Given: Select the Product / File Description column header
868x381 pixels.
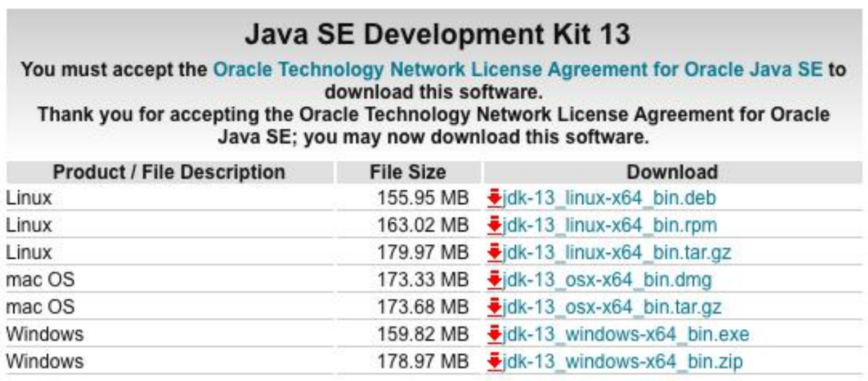Looking at the screenshot, I should coord(169,172).
